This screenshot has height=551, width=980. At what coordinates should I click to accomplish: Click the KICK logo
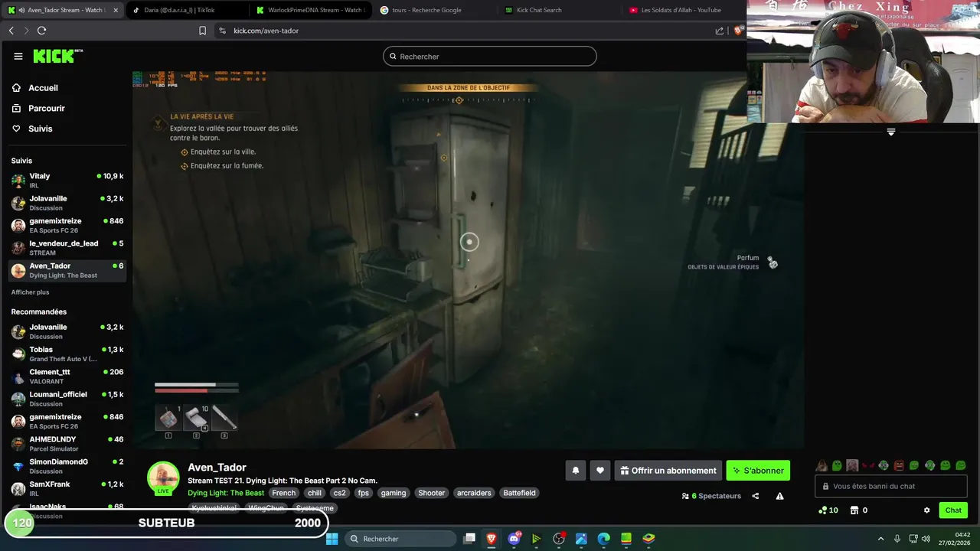tap(58, 56)
